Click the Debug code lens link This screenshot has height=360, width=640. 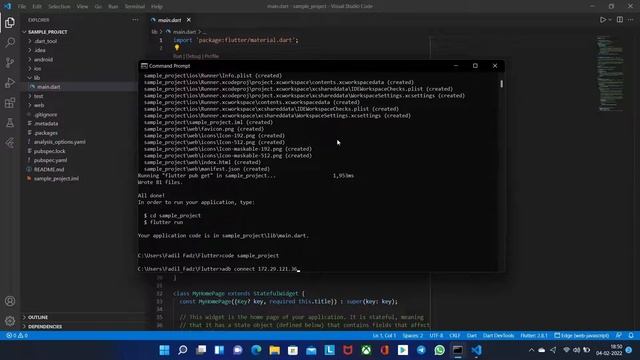(x=193, y=56)
